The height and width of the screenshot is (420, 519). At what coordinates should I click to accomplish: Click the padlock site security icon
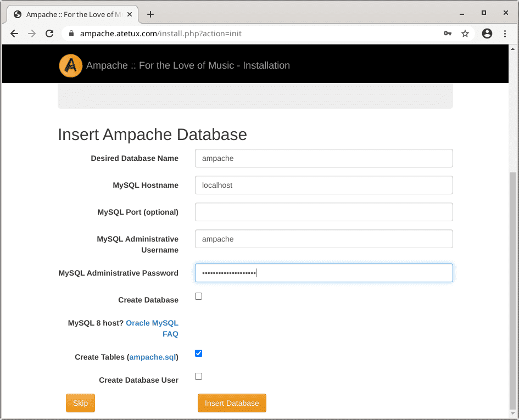pyautogui.click(x=72, y=33)
